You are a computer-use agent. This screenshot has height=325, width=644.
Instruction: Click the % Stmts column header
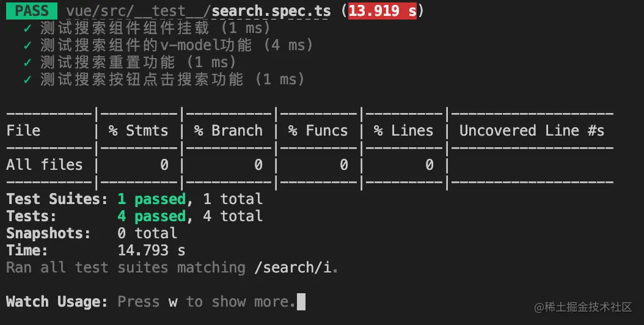click(x=138, y=131)
